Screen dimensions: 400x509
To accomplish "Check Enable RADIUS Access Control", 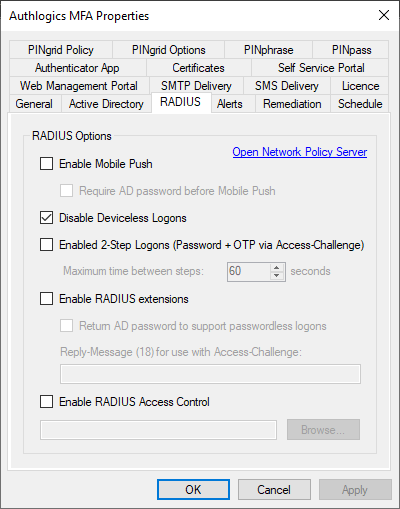I will point(46,402).
